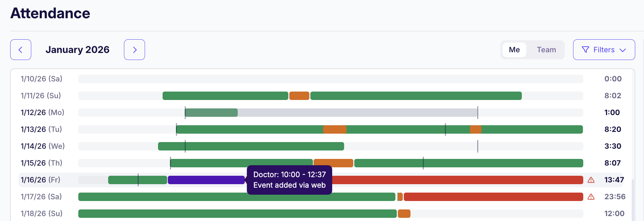Click orange break segment on 1/15/26
The width and height of the screenshot is (644, 221).
coord(333,163)
